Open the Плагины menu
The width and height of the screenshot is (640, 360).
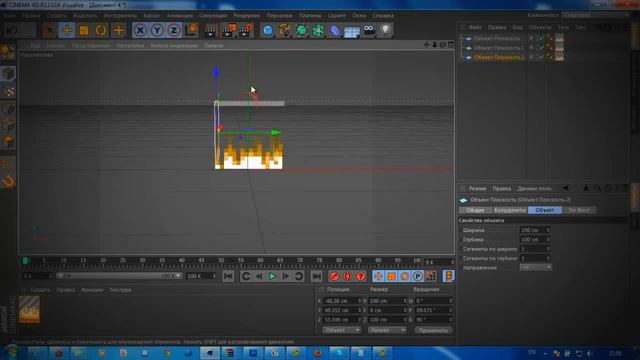click(310, 16)
